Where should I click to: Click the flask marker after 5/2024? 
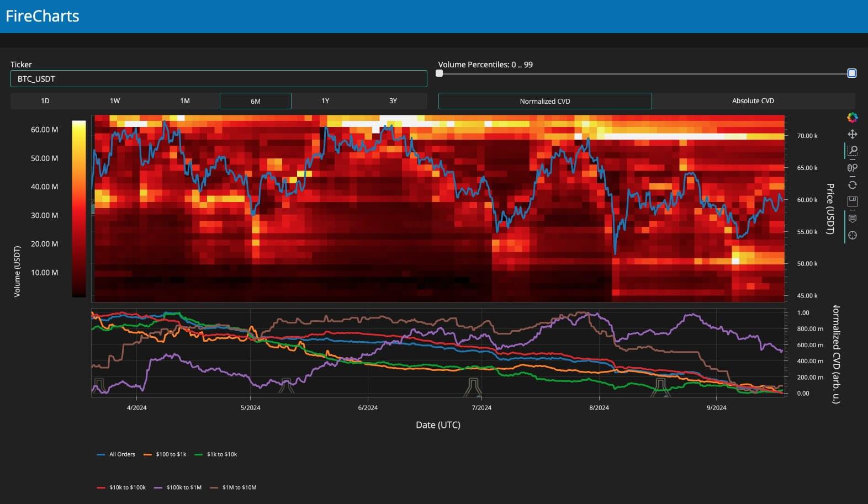coord(286,385)
